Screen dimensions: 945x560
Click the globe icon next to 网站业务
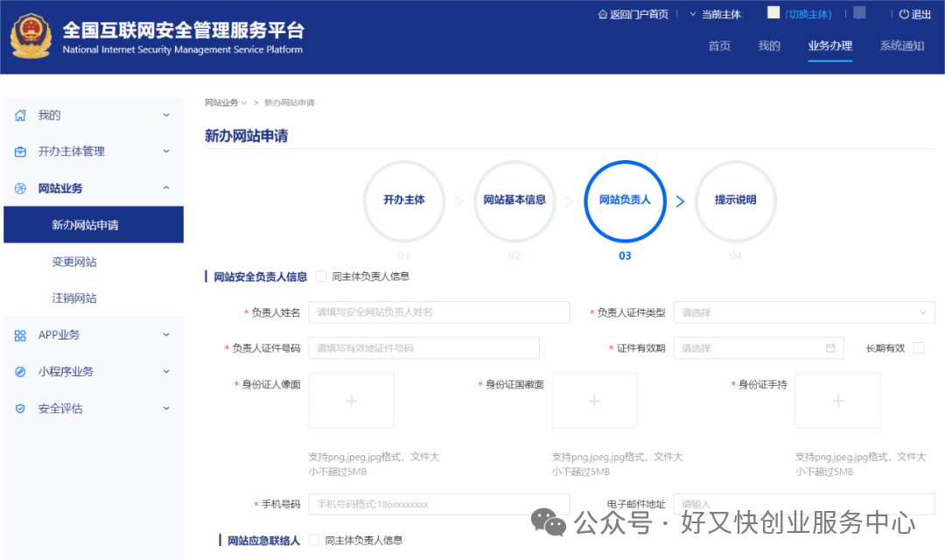(x=20, y=188)
